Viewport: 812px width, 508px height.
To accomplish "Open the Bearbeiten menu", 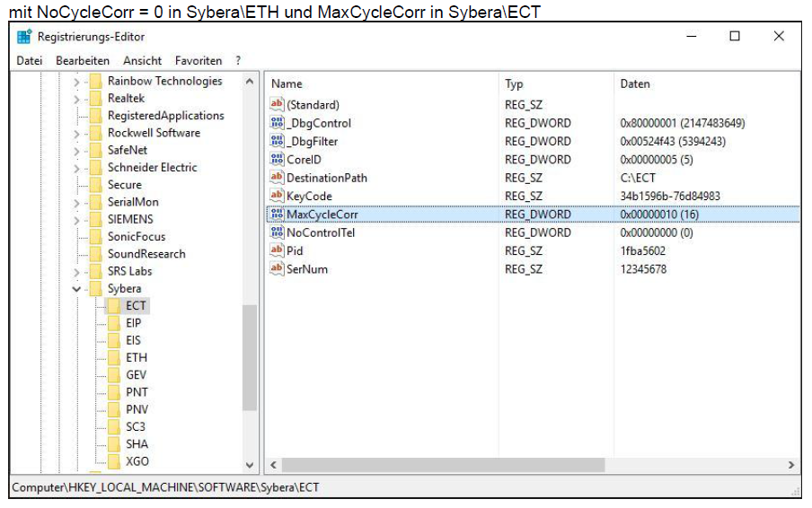I will 83,61.
